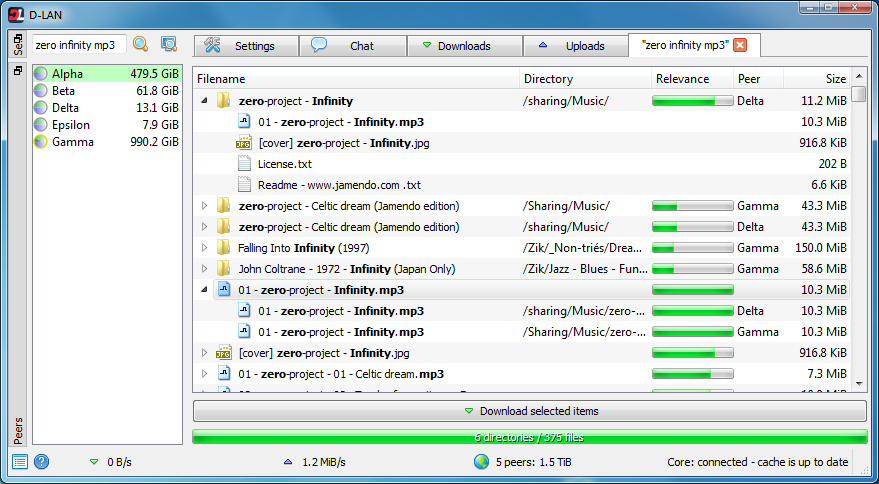This screenshot has width=879, height=484.
Task: Click the green 6 directories / 375 files progress bar
Action: pos(530,437)
